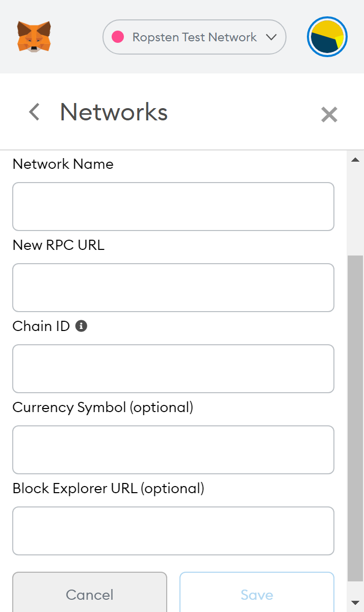The image size is (364, 612).
Task: Focus the Network Name field
Action: point(173,207)
